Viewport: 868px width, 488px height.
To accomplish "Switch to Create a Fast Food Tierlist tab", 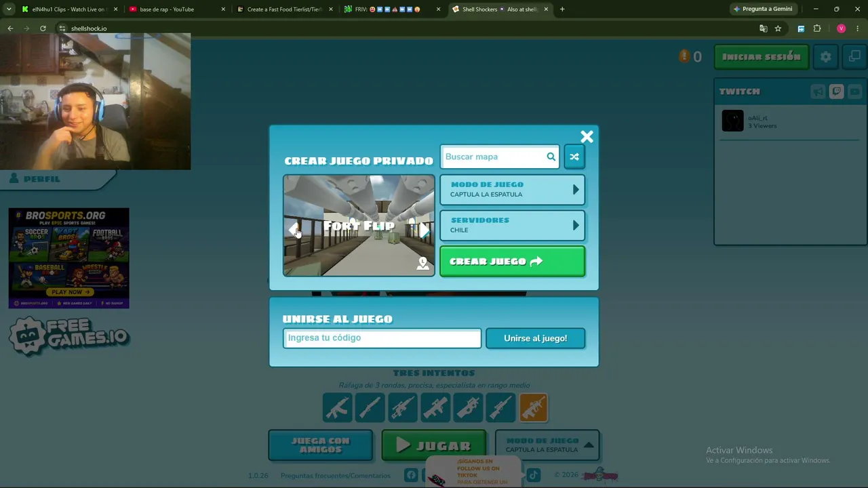I will pyautogui.click(x=284, y=9).
